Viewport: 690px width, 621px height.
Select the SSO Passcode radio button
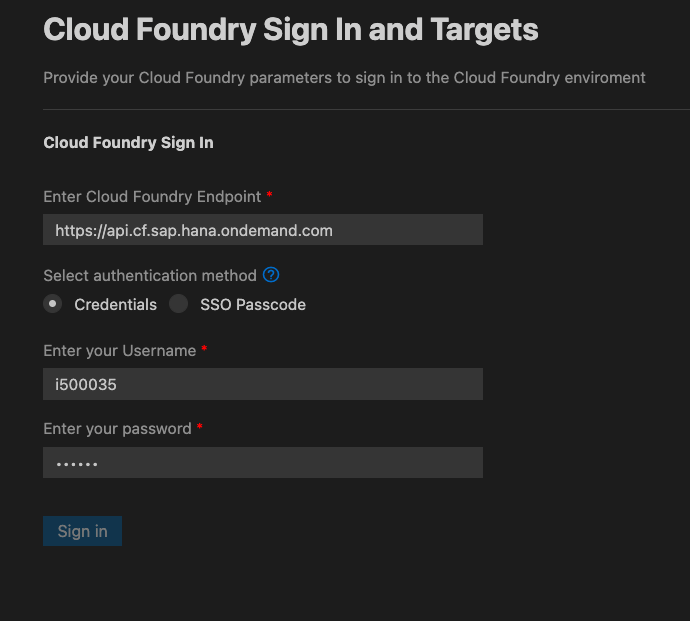179,304
